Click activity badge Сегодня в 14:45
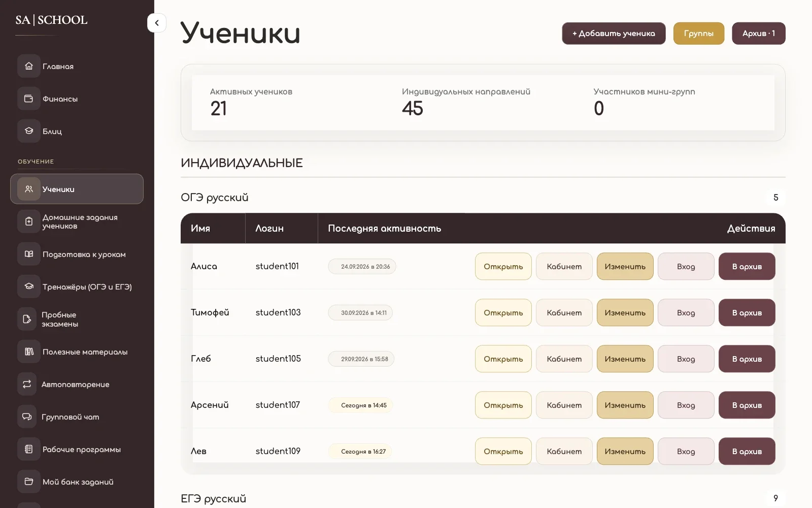The image size is (812, 508). click(x=360, y=405)
